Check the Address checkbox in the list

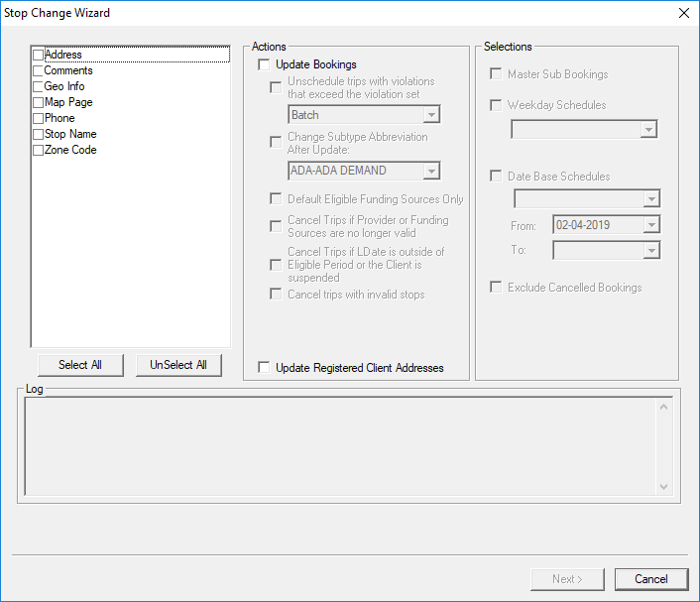pos(38,56)
